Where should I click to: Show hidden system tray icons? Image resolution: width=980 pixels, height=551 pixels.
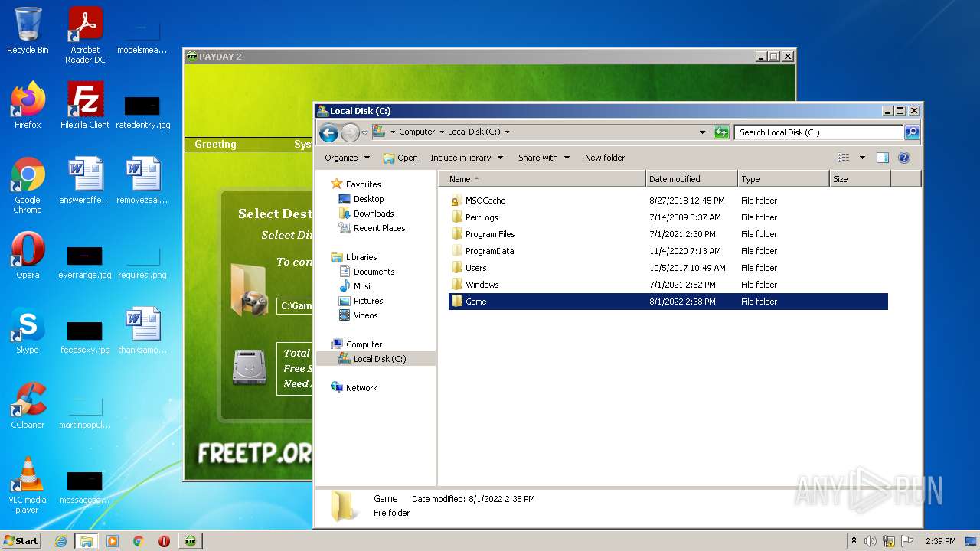(854, 541)
